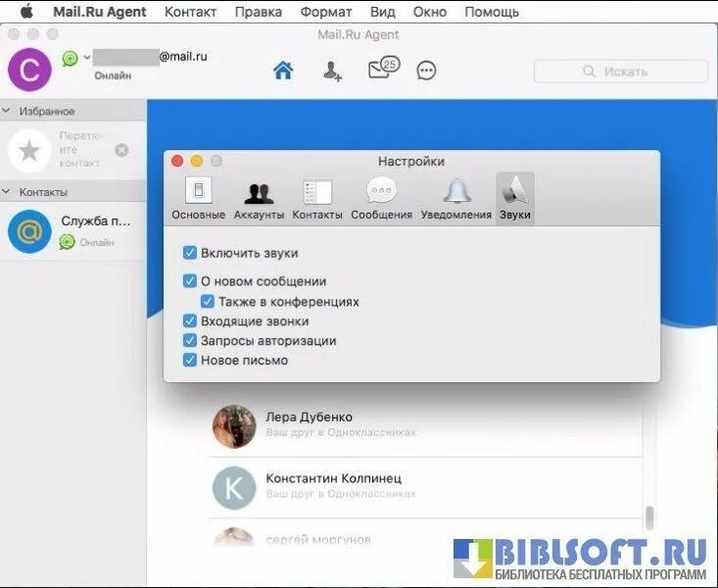Open the Правка menu

coord(259,12)
